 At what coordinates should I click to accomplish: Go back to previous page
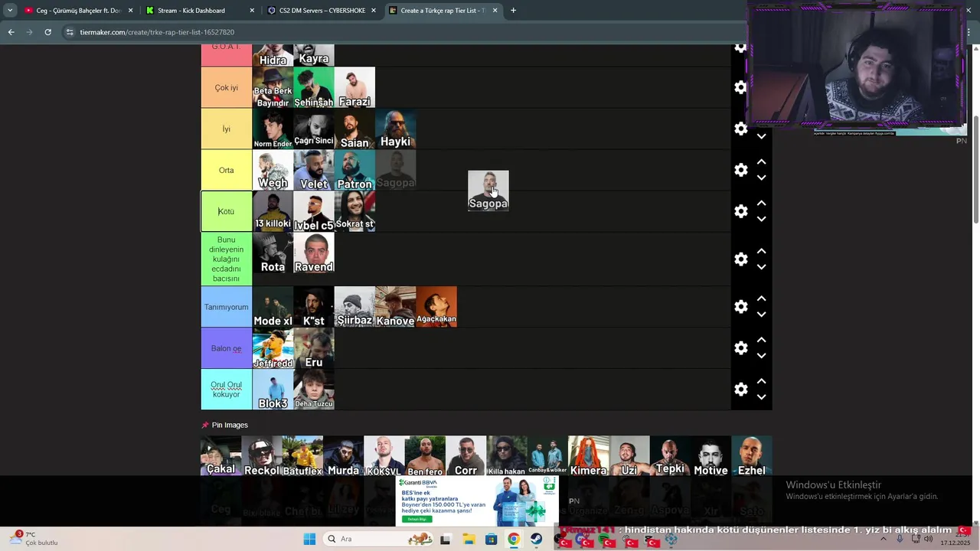(11, 32)
